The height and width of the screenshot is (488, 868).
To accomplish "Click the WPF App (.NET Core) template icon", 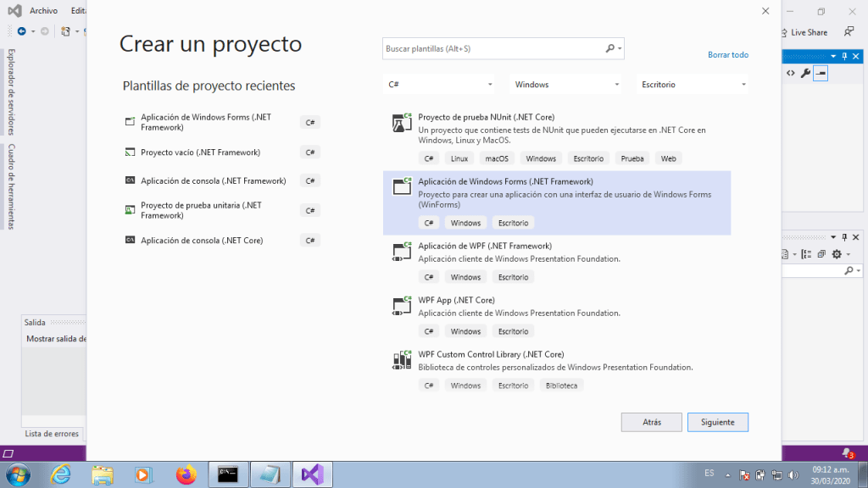I will pyautogui.click(x=402, y=306).
